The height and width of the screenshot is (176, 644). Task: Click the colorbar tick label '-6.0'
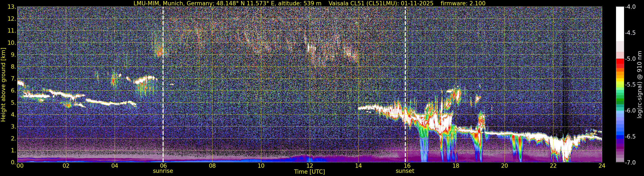630,111
